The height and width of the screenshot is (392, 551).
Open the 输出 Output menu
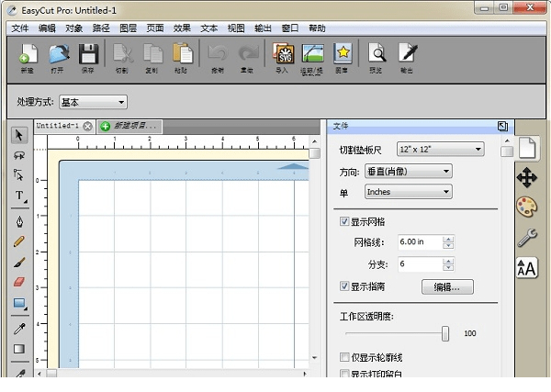point(264,28)
